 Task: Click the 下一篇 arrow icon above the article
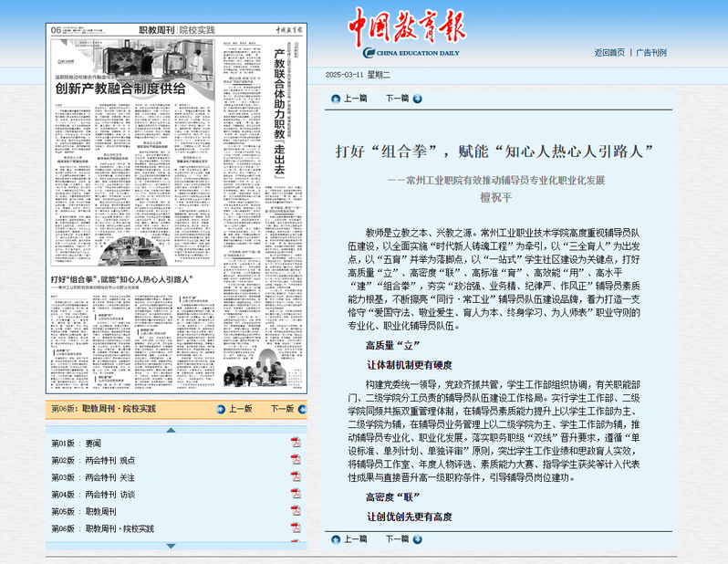tap(417, 99)
